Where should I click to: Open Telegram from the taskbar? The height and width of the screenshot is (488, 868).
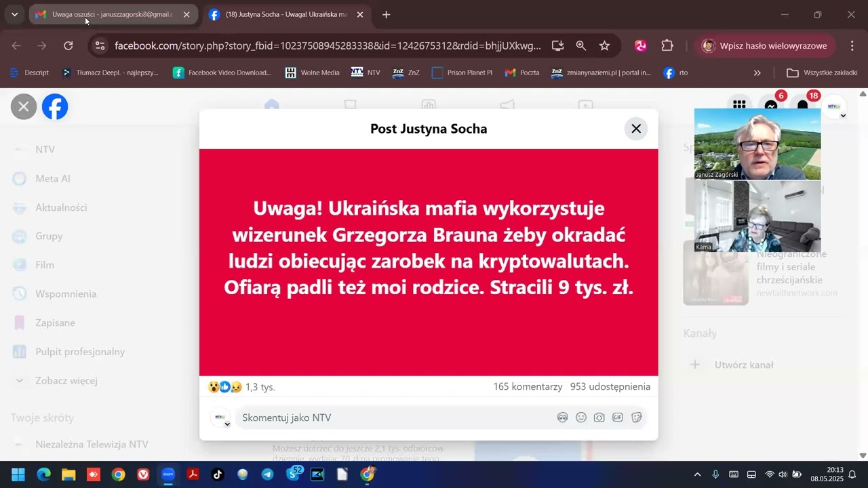tap(268, 474)
